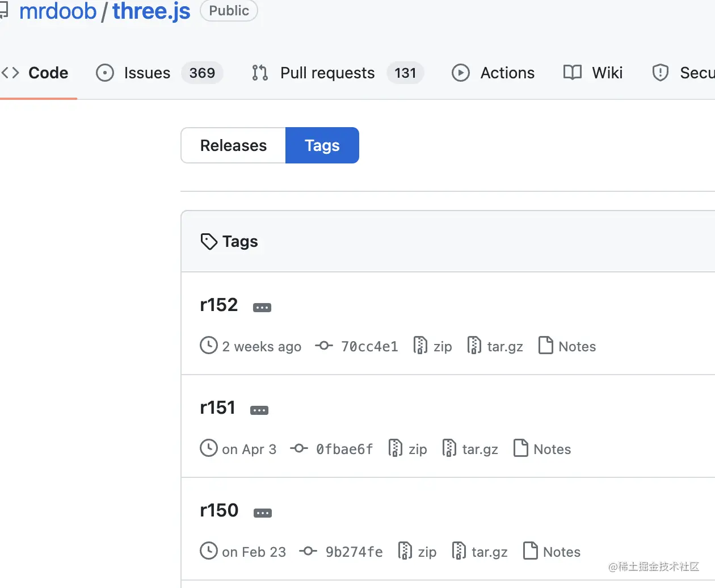Click the Issues circle icon

point(105,73)
